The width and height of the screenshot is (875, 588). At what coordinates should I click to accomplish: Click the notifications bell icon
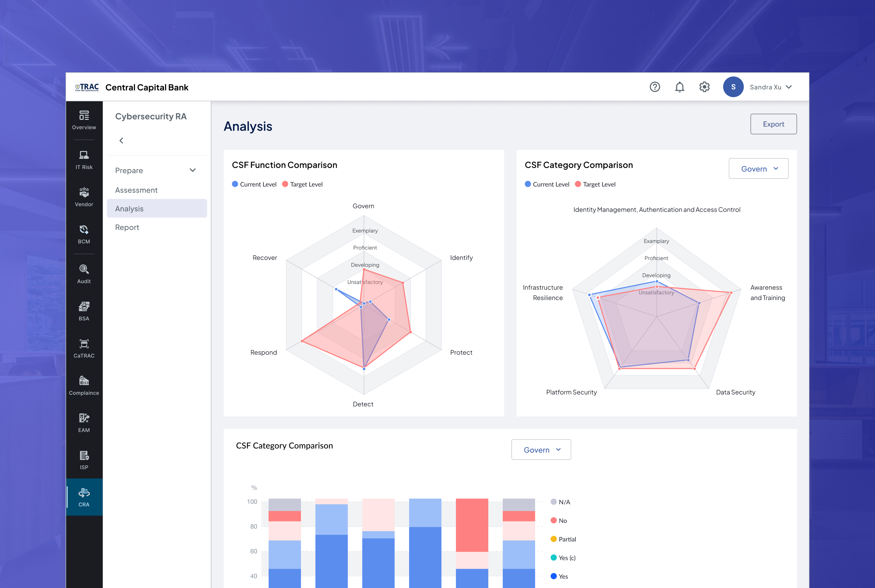[x=679, y=87]
